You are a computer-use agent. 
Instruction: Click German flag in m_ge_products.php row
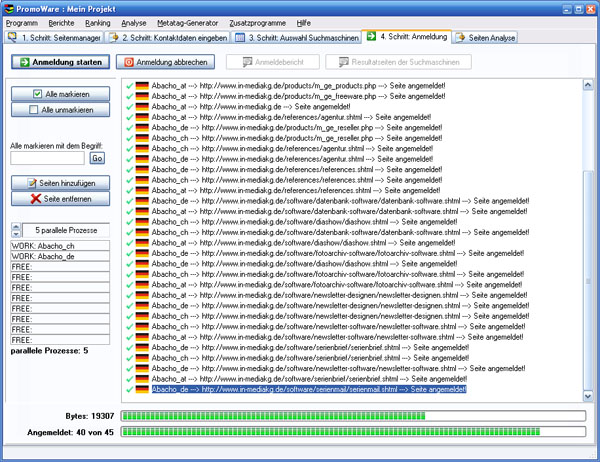tap(142, 86)
